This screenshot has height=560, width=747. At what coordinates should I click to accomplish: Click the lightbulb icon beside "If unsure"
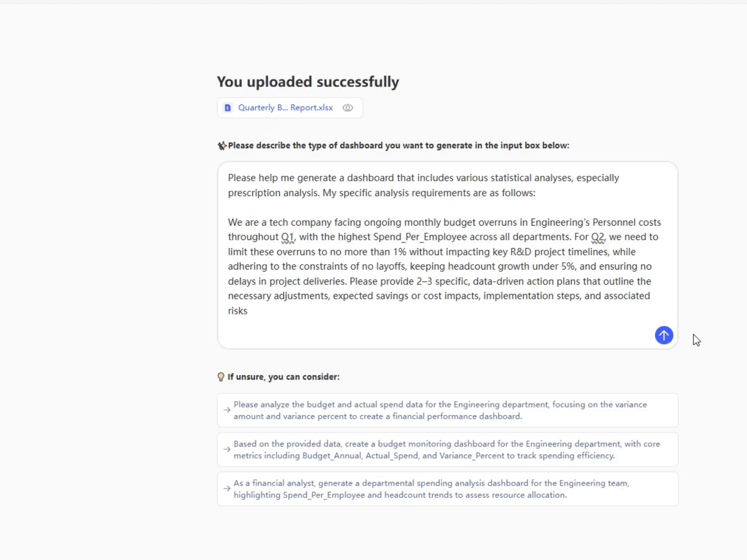pos(221,376)
